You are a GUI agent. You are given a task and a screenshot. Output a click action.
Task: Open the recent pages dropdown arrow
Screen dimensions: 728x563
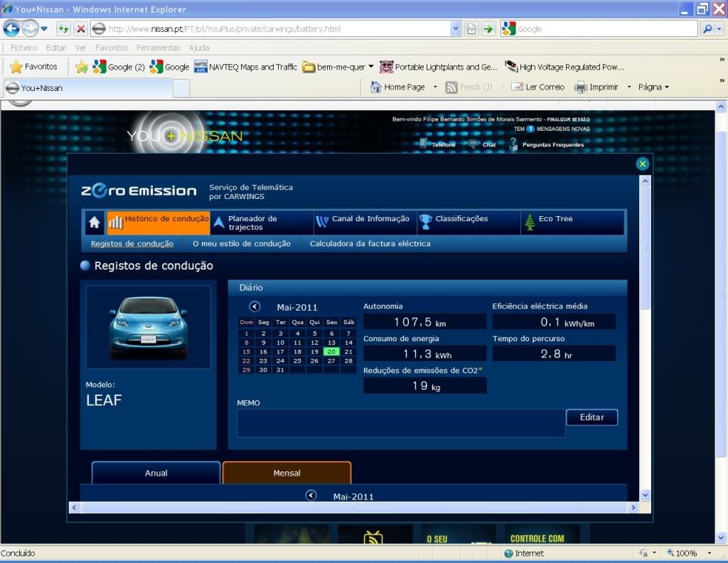pyautogui.click(x=44, y=28)
